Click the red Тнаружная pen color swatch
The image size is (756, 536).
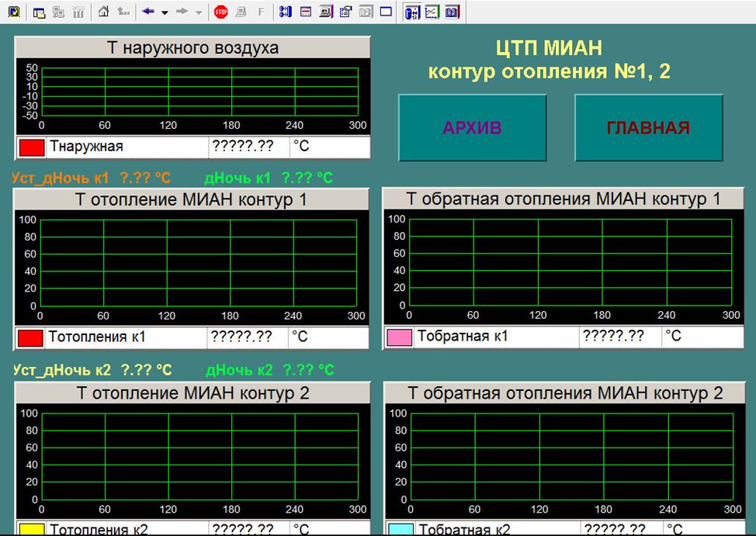point(32,146)
